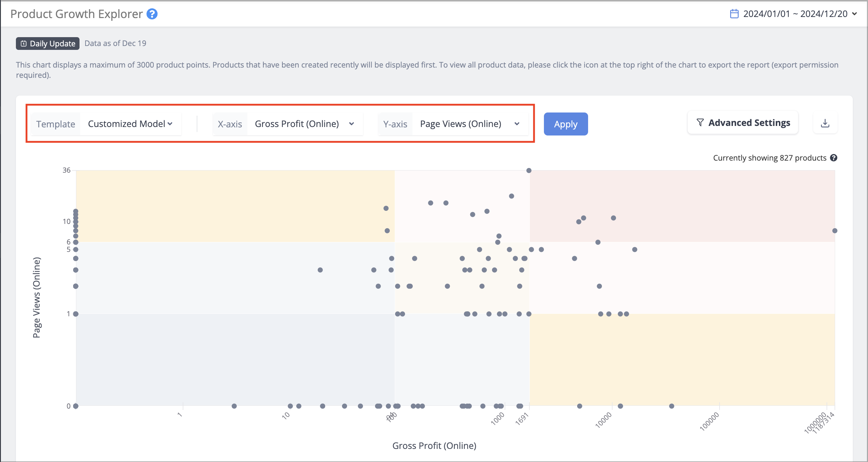
Task: Open the Customized Model template dropdown
Action: pyautogui.click(x=130, y=124)
